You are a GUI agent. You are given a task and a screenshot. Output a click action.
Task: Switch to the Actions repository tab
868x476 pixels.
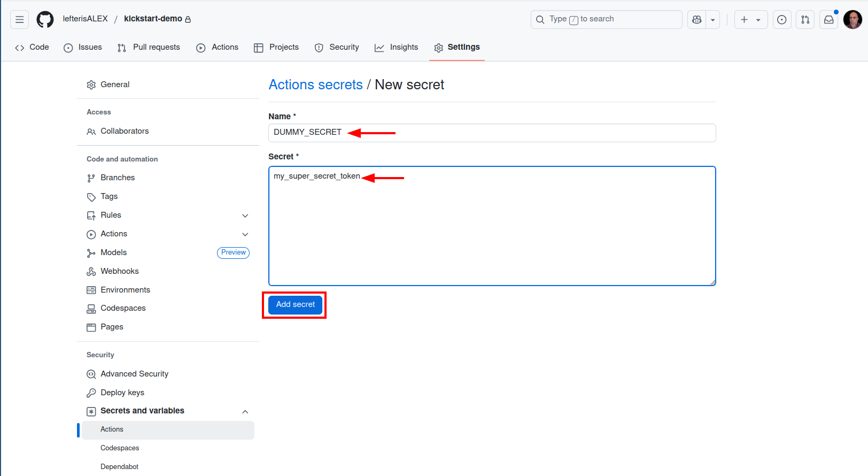click(x=217, y=47)
